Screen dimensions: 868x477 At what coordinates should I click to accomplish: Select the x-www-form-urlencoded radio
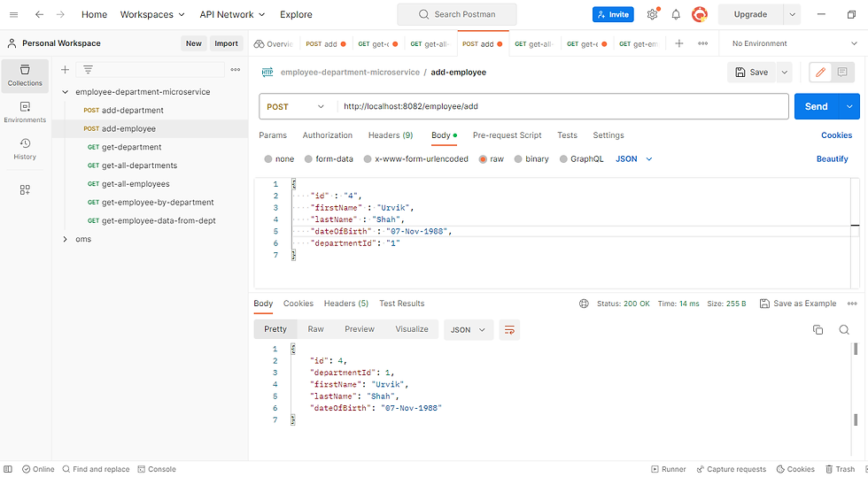[x=368, y=159]
